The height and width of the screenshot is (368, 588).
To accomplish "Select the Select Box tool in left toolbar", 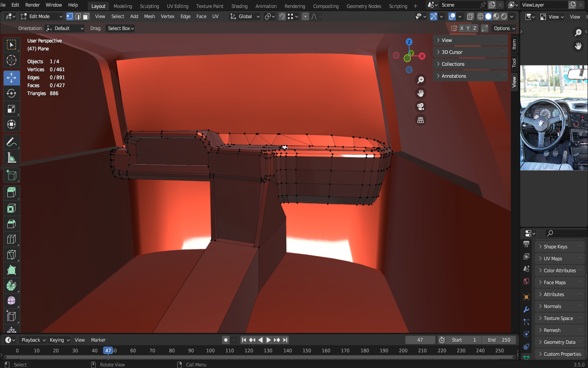I will (11, 45).
